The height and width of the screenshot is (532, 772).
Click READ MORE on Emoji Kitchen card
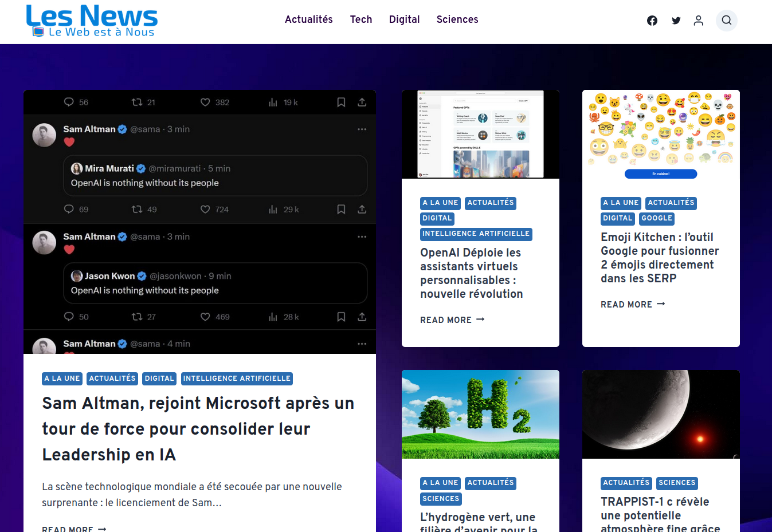[633, 304]
